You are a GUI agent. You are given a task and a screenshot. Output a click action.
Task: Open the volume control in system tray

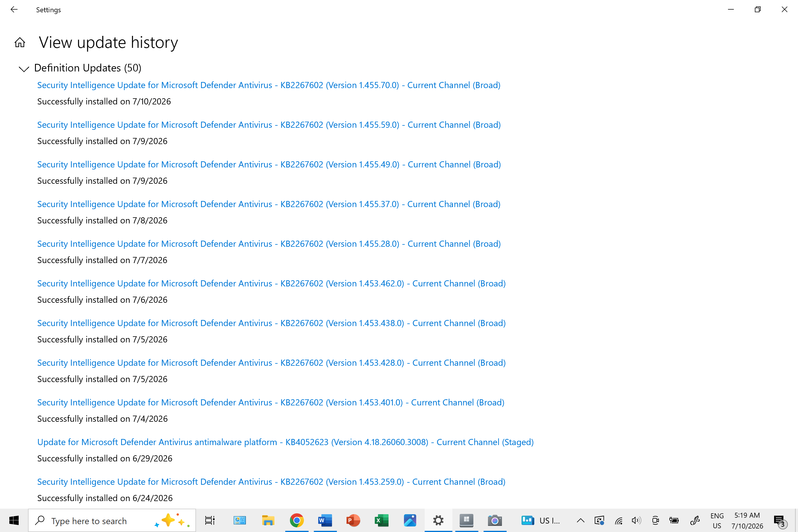pyautogui.click(x=636, y=520)
